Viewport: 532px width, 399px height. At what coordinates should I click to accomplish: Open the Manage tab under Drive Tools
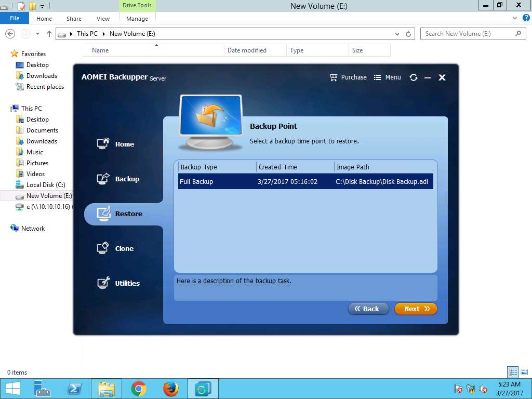tap(137, 19)
